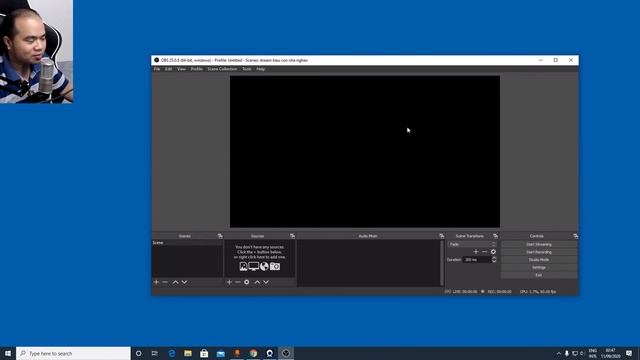Open the Scene Collection menu
The image size is (640, 360).
pyautogui.click(x=222, y=69)
